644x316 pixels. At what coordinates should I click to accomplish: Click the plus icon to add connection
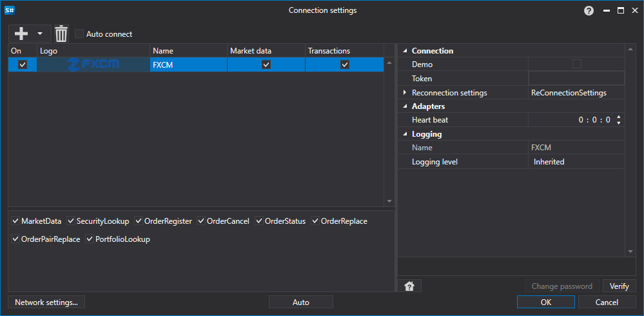pos(21,34)
